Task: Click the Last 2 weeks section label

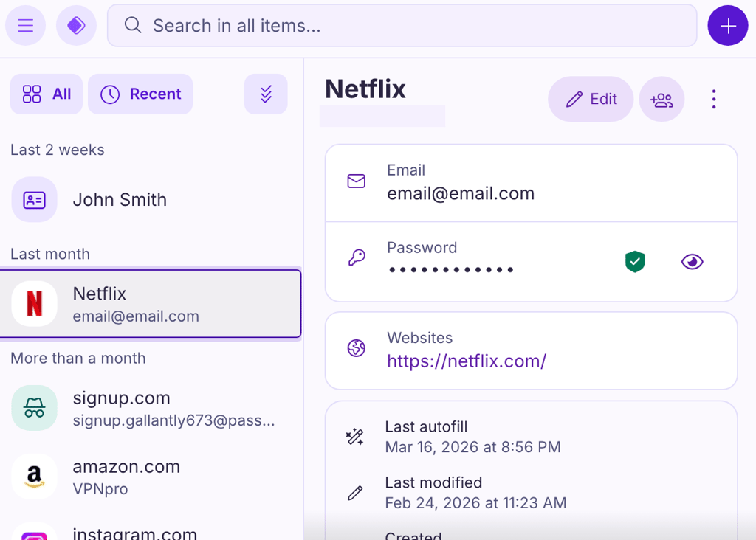Action: click(x=58, y=150)
